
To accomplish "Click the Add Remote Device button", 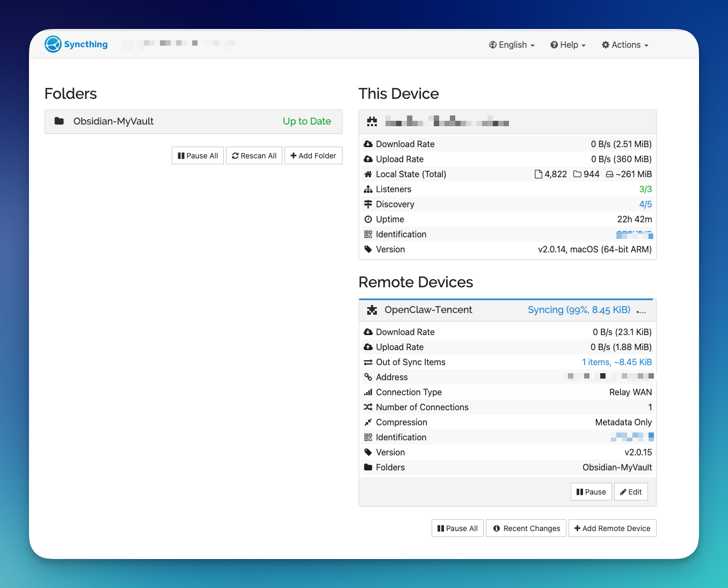I will coord(612,528).
